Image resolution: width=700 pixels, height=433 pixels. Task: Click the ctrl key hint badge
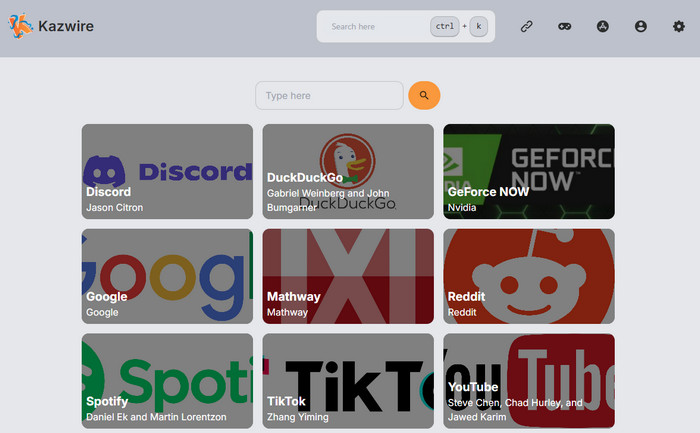coord(445,26)
